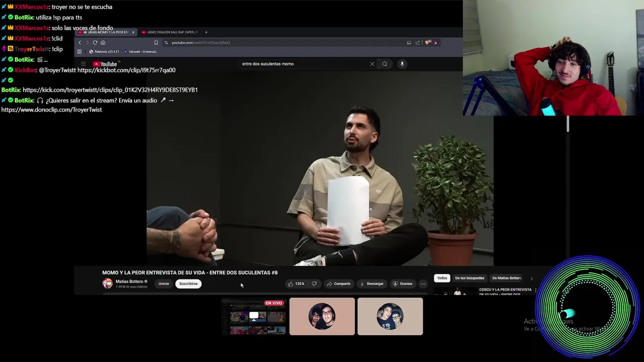
Task: Open a new browser tab
Action: pos(206,32)
